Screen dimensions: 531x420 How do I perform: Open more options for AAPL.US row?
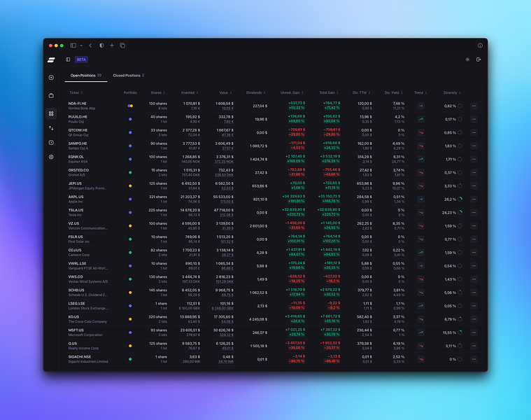(474, 199)
